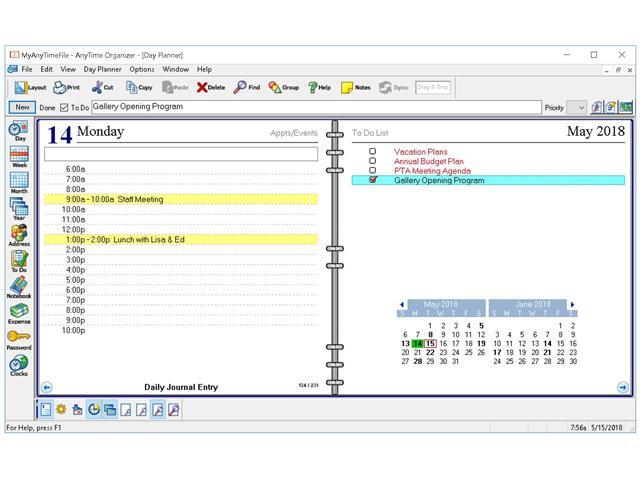Click the New button
The image size is (640, 480).
[21, 107]
